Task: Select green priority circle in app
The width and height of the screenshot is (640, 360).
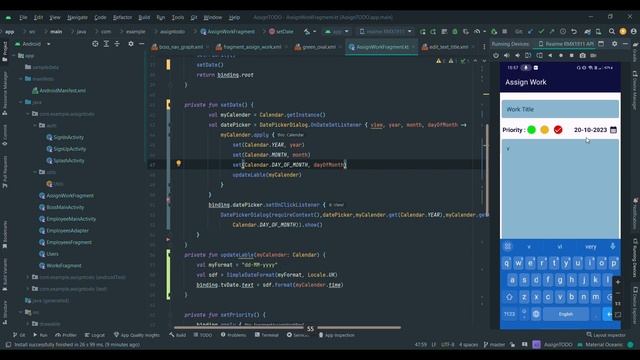Action: tap(531, 130)
